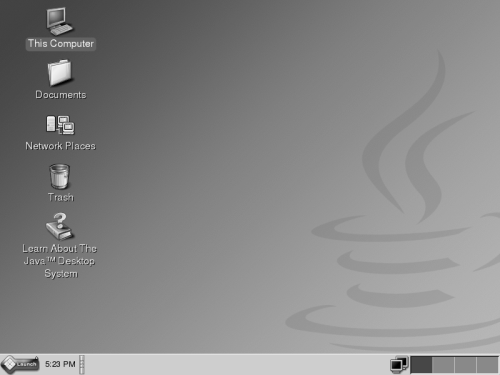Click the "Trash" label text
The image size is (500, 375).
click(x=61, y=197)
